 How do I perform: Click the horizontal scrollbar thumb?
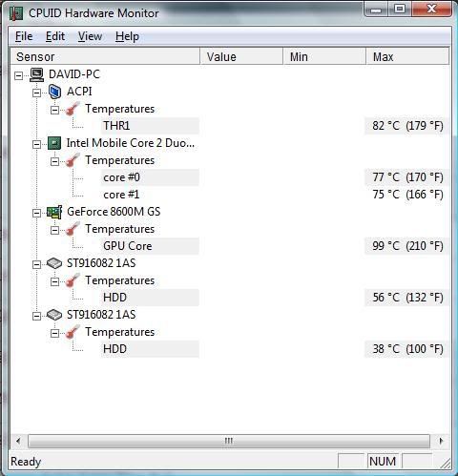point(229,441)
